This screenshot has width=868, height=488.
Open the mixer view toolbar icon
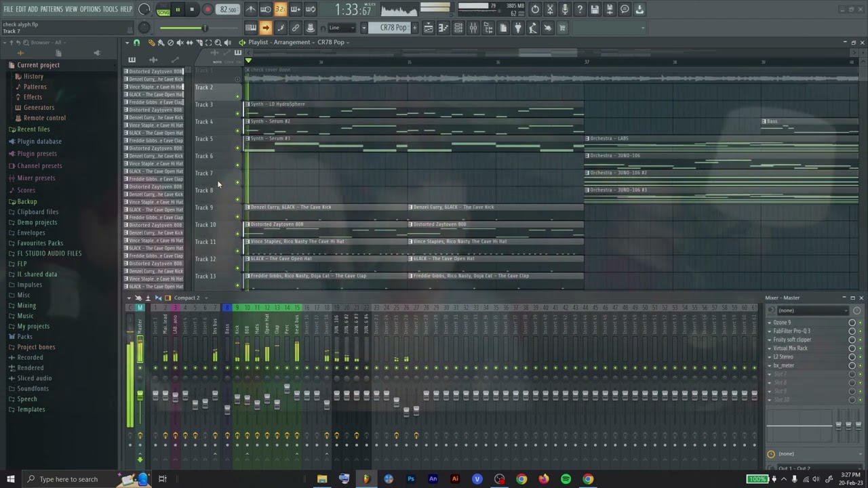pos(473,28)
